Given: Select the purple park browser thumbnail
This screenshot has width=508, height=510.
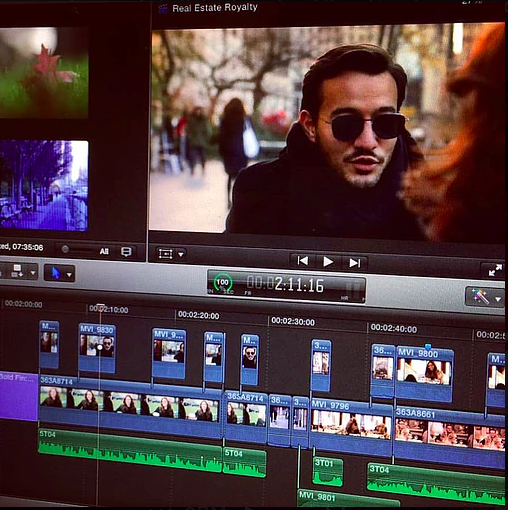Looking at the screenshot, I should pos(44,185).
